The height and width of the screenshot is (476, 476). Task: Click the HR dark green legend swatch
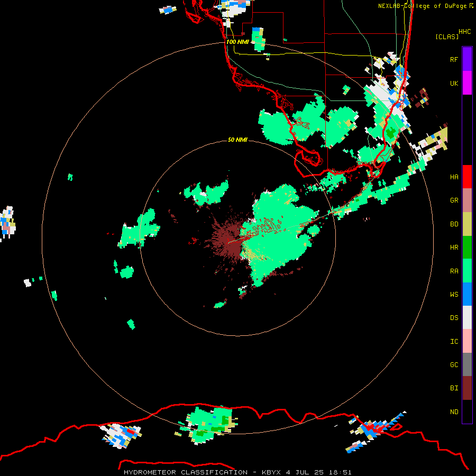(x=467, y=248)
